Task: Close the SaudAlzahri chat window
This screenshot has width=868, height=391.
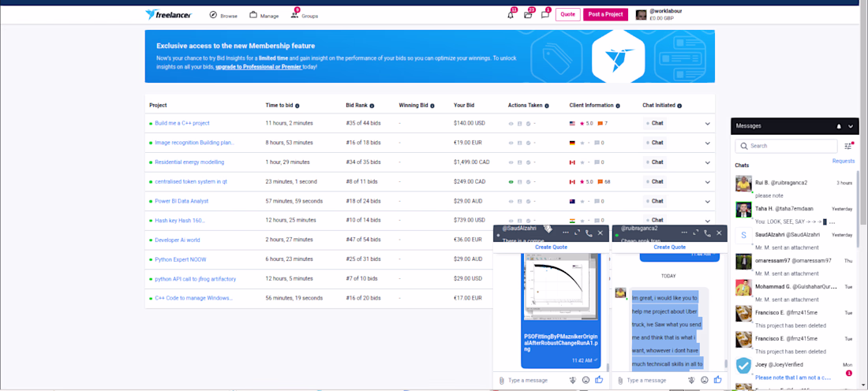Action: 600,233
